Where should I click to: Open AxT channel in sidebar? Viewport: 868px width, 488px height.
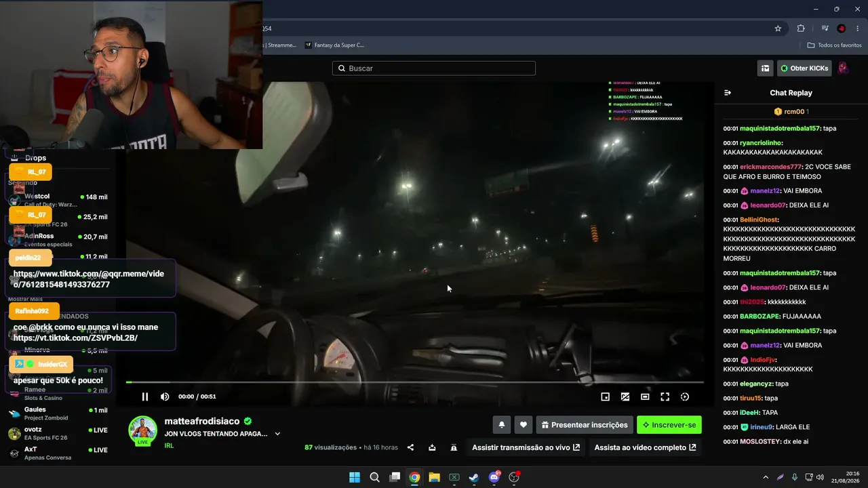(58, 453)
